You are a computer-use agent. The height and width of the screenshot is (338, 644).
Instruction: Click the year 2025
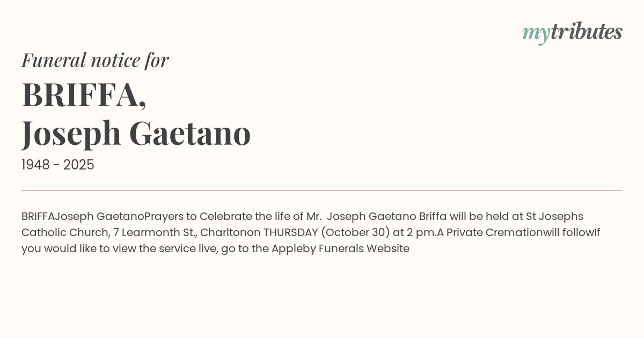(79, 165)
